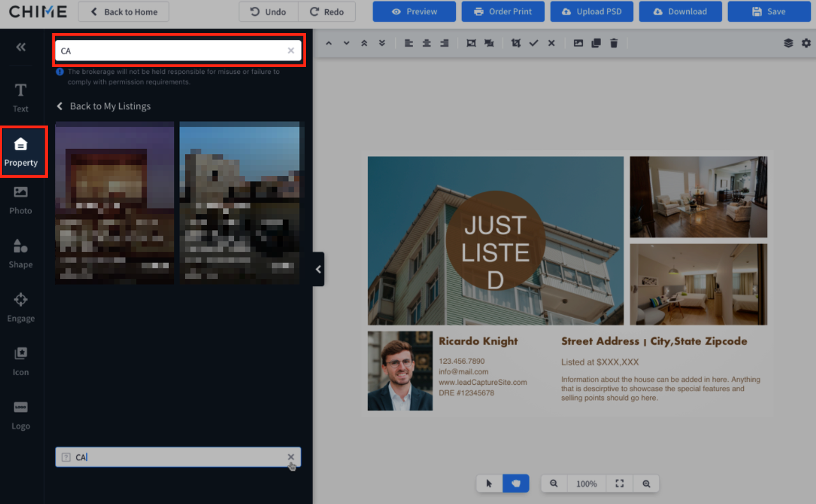Preview the flyer design
The height and width of the screenshot is (504, 816).
coord(414,11)
